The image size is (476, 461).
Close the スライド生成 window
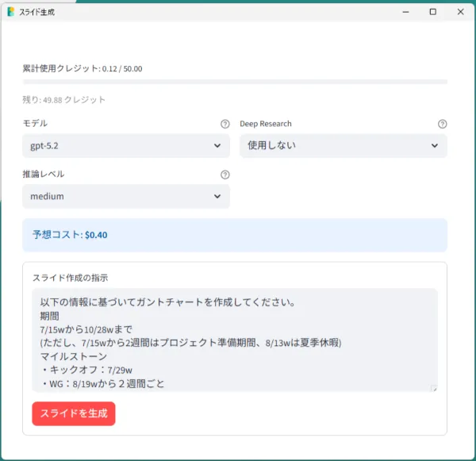click(x=460, y=12)
